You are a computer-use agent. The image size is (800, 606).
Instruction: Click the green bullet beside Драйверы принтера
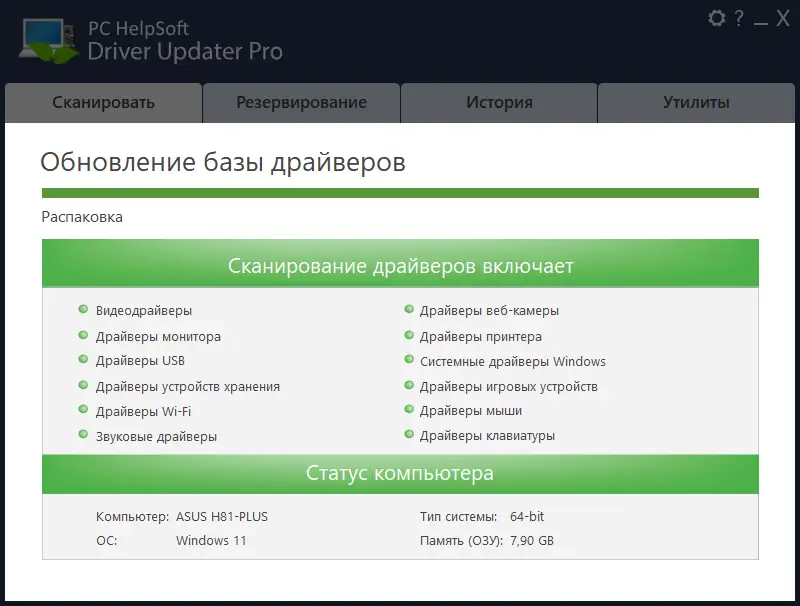(x=410, y=337)
